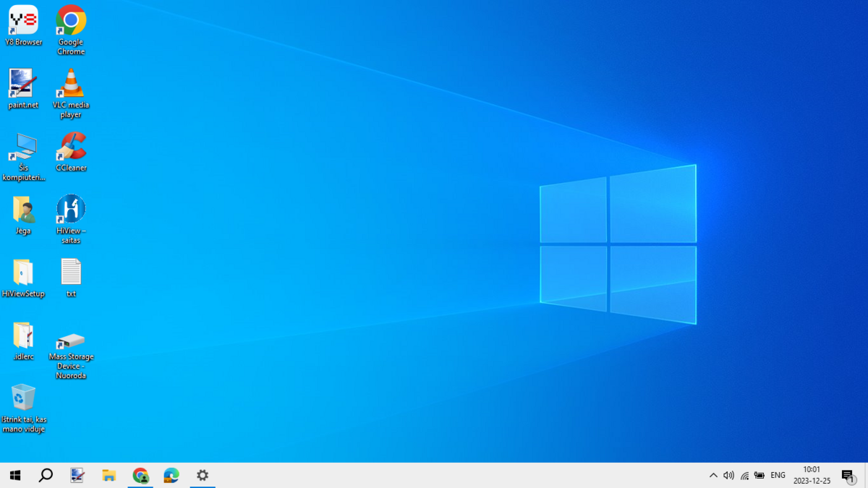
Task: Click the CCleaner desktop shortcut
Action: [x=71, y=147]
